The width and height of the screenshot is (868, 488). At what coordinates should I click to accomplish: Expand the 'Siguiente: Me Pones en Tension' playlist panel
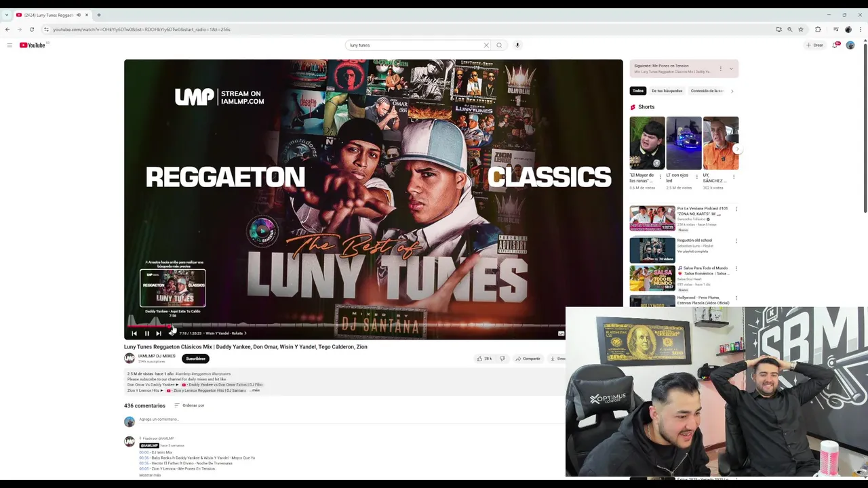click(x=731, y=68)
